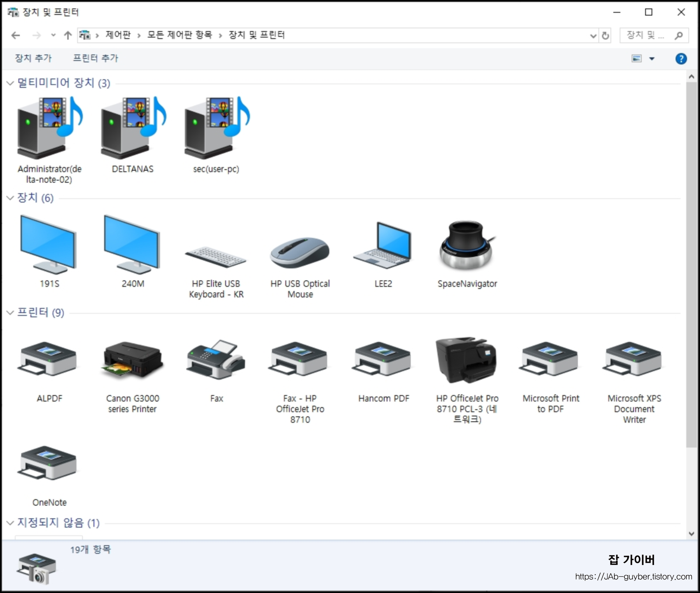Click the scrollbar down arrow

pyautogui.click(x=691, y=534)
